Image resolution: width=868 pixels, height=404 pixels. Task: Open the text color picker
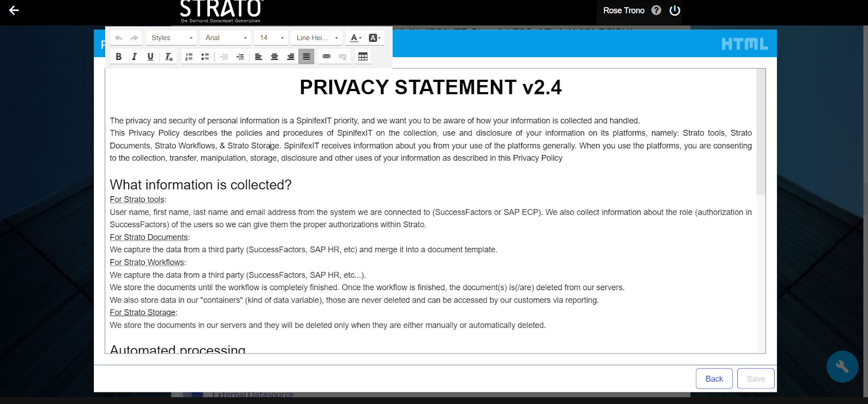point(355,38)
